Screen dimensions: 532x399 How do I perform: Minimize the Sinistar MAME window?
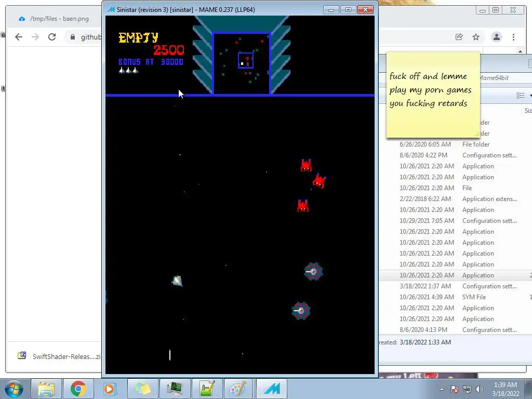pyautogui.click(x=331, y=9)
